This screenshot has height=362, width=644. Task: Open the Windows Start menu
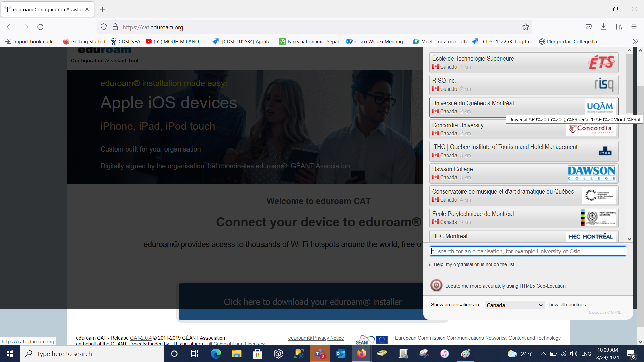coord(10,354)
